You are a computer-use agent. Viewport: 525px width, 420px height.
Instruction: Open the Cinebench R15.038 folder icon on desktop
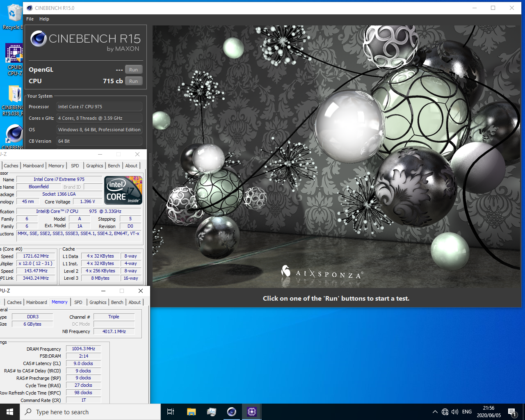click(14, 100)
